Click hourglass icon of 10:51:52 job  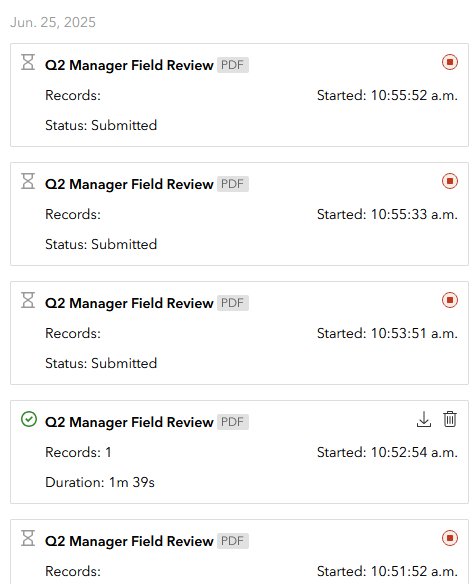(28, 538)
